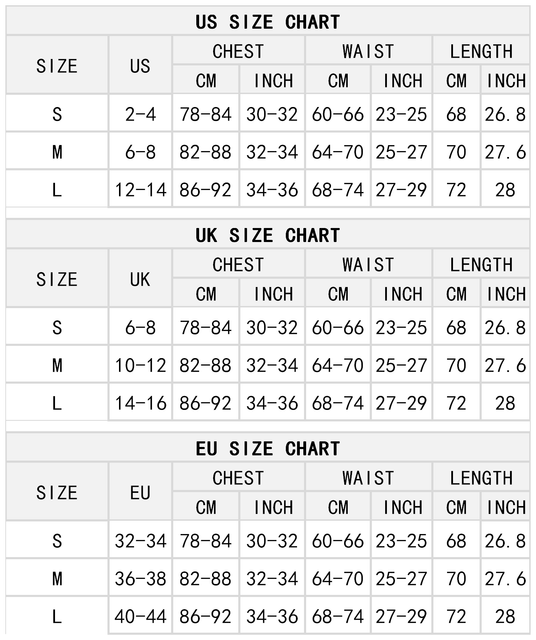Select US size 12-14 cell

[x=140, y=190]
